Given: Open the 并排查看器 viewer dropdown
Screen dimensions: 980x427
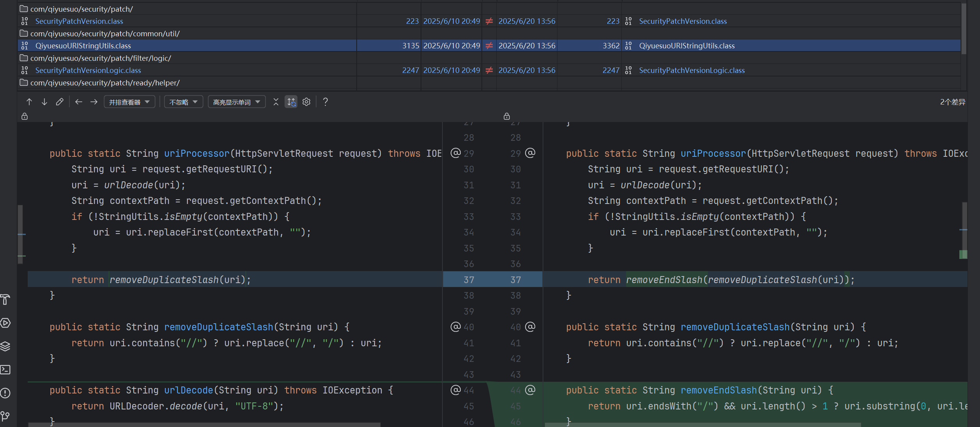Looking at the screenshot, I should pyautogui.click(x=129, y=102).
